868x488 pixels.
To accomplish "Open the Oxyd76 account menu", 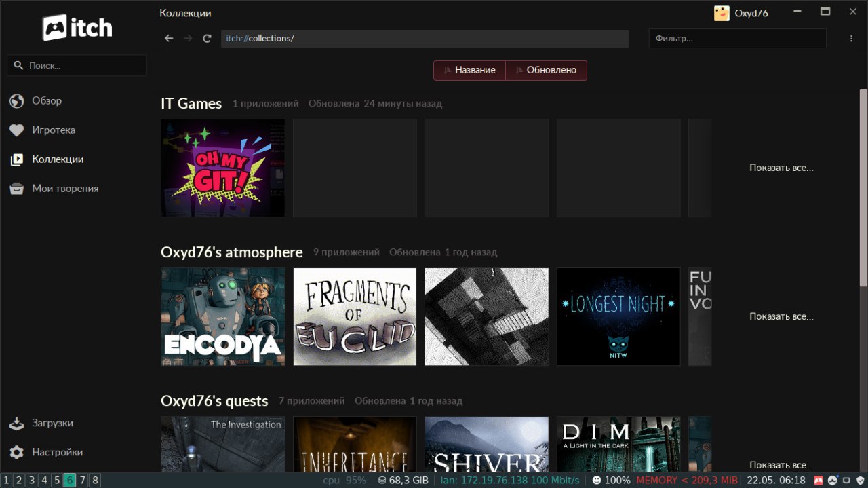I will point(751,13).
